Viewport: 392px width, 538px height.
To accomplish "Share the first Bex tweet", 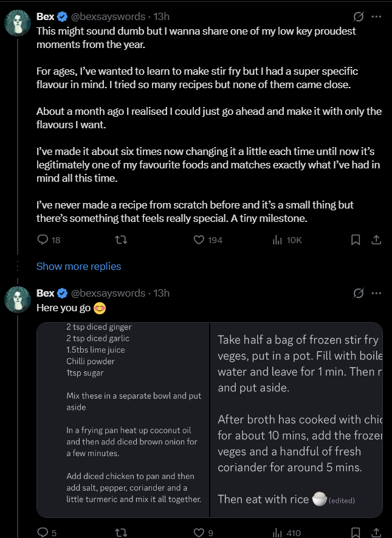I will pyautogui.click(x=376, y=240).
